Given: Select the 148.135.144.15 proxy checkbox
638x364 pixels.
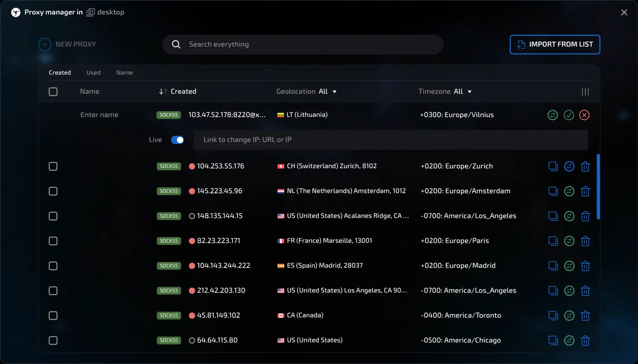Looking at the screenshot, I should (x=53, y=216).
